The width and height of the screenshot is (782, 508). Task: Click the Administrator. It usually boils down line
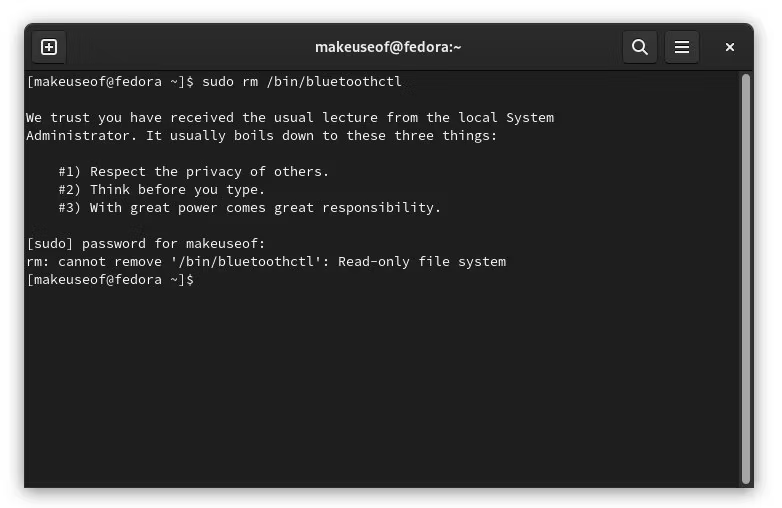262,136
